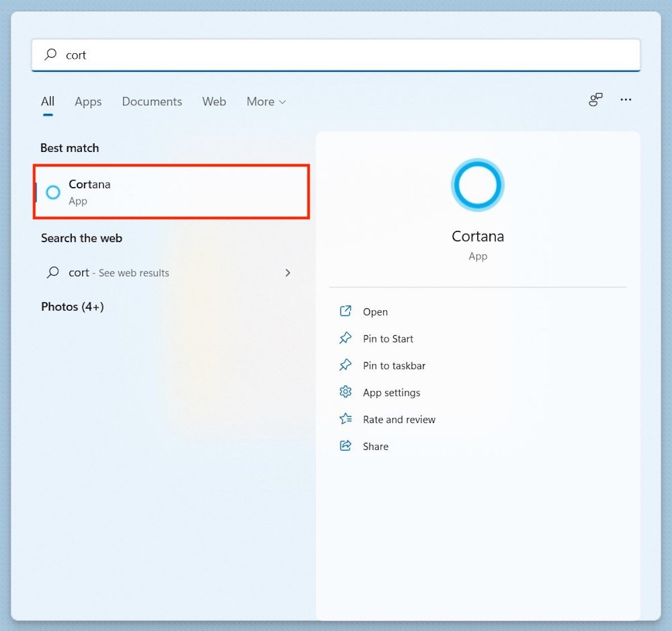This screenshot has height=631, width=672.
Task: Choose Pin to taskbar
Action: click(394, 365)
